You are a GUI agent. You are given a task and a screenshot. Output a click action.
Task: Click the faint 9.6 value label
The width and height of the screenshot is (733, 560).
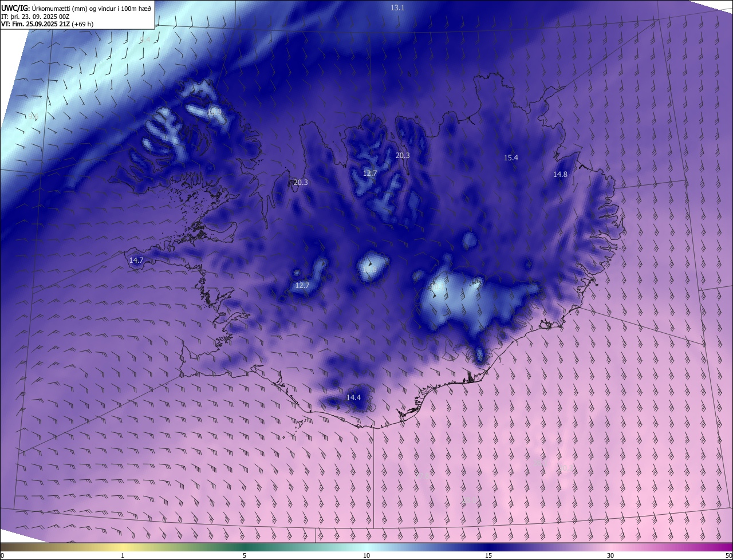pos(33,116)
